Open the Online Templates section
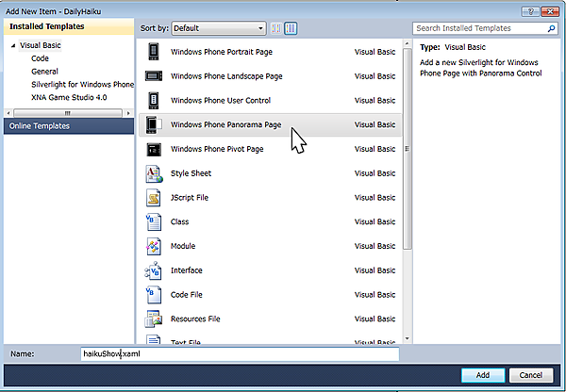Screen dimensions: 566x392 (x=40, y=125)
